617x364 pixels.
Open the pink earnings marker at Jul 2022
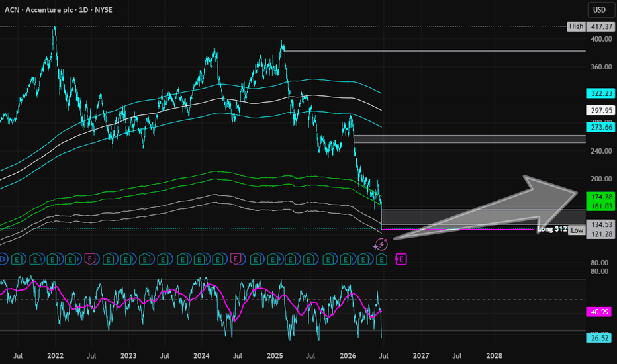[x=90, y=259]
